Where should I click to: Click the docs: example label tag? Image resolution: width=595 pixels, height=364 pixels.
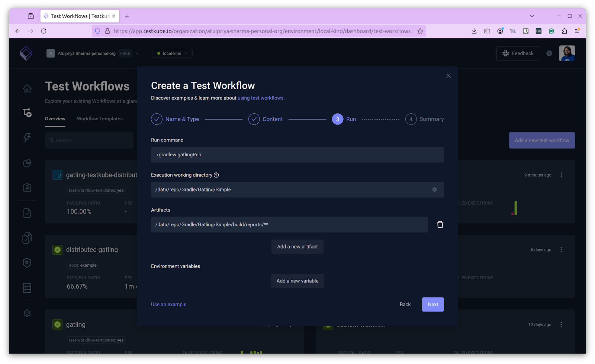(83, 265)
